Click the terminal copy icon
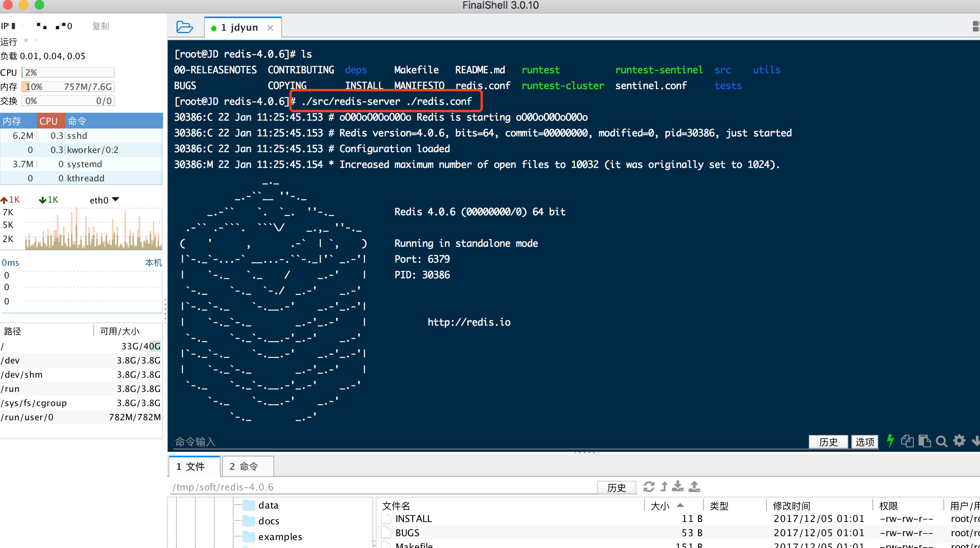Screen dimensions: 980x548 point(907,441)
